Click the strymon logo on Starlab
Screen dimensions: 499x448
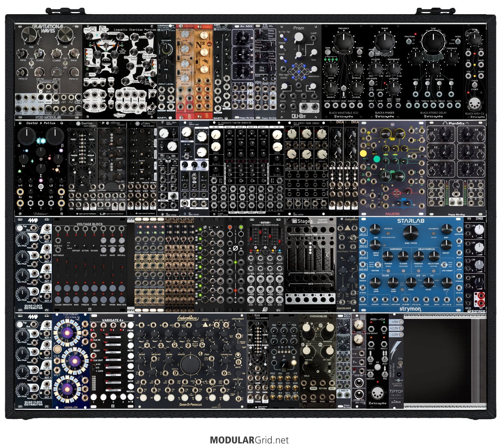[x=410, y=309]
